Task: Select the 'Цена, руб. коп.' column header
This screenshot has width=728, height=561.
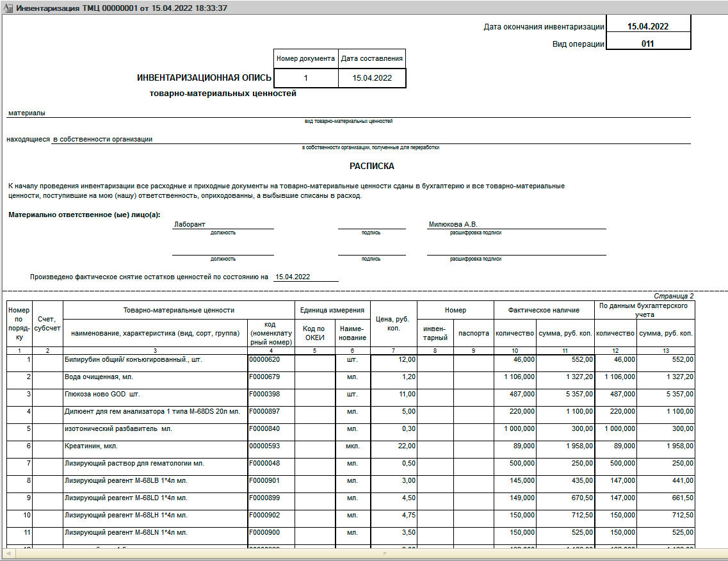Action: [394, 323]
